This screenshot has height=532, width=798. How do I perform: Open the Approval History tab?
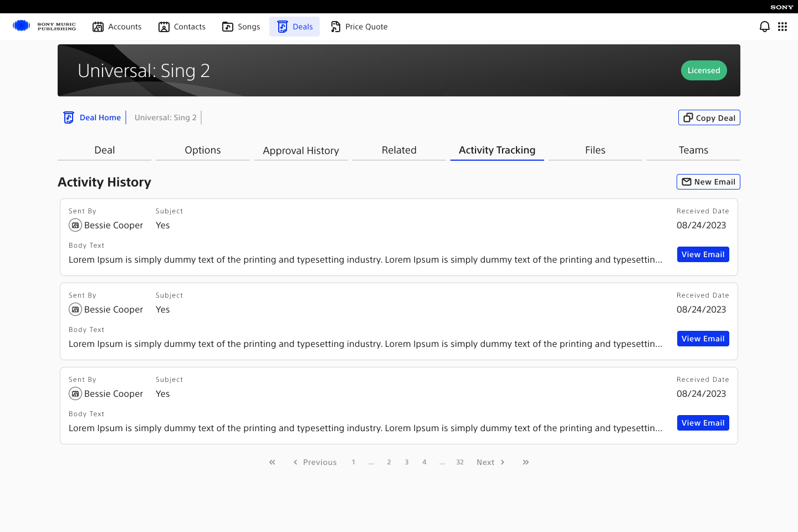point(301,150)
